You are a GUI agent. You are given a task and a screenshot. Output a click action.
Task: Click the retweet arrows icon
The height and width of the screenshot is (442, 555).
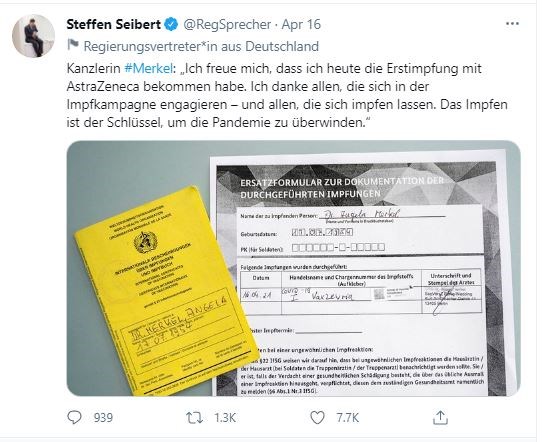[x=195, y=418]
